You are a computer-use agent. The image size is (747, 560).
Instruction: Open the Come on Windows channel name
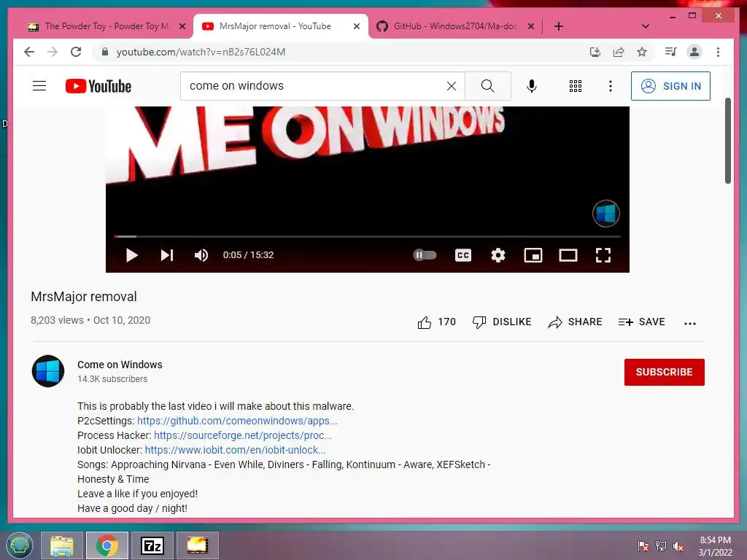click(120, 365)
